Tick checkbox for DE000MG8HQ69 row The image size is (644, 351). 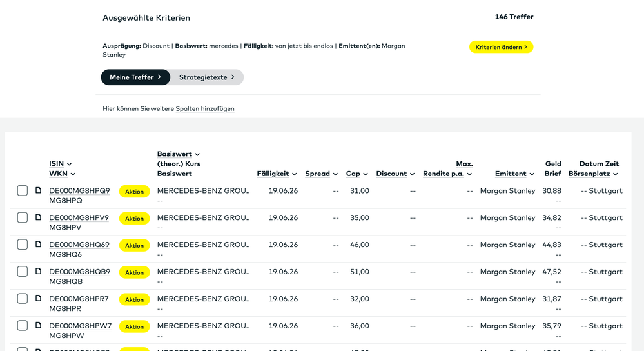click(22, 245)
